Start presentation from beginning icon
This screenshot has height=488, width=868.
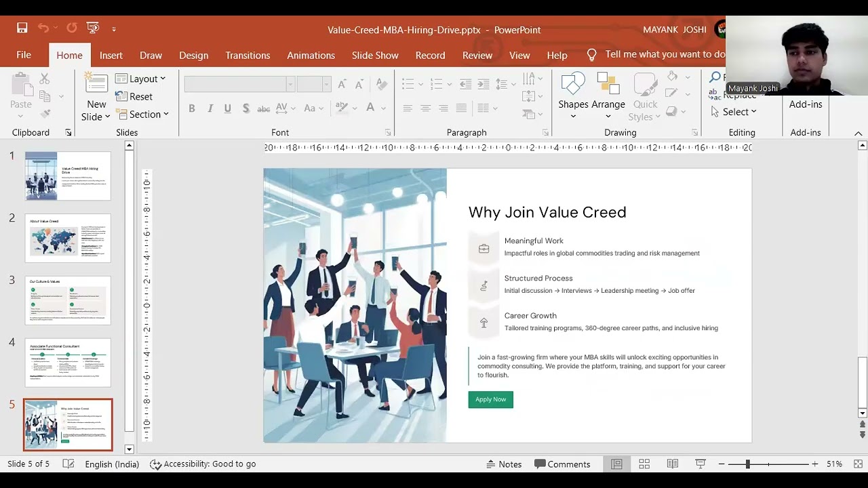point(93,28)
